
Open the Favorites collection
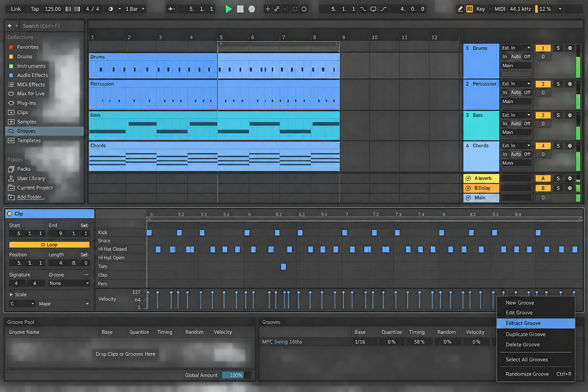[28, 47]
